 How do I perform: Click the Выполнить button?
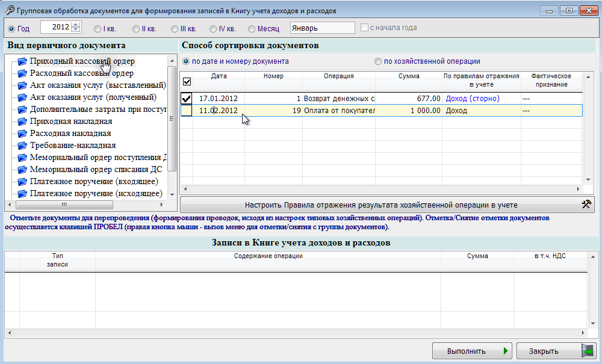click(x=472, y=351)
